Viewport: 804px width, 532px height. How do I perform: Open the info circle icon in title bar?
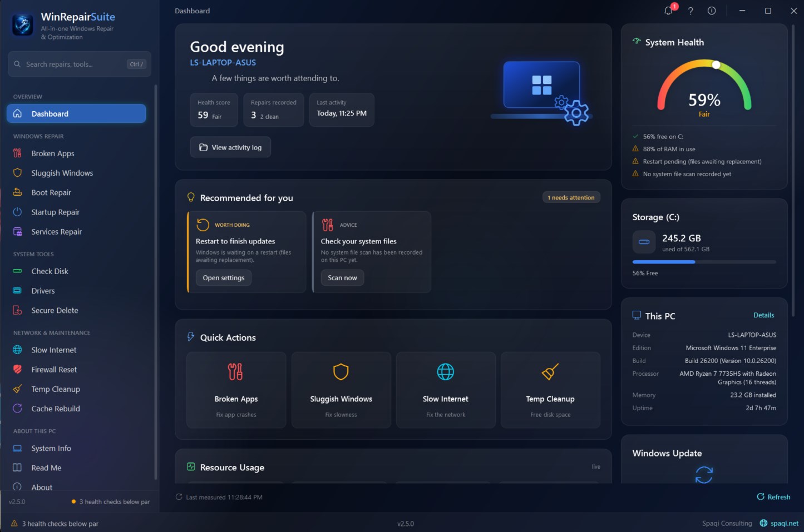(712, 11)
